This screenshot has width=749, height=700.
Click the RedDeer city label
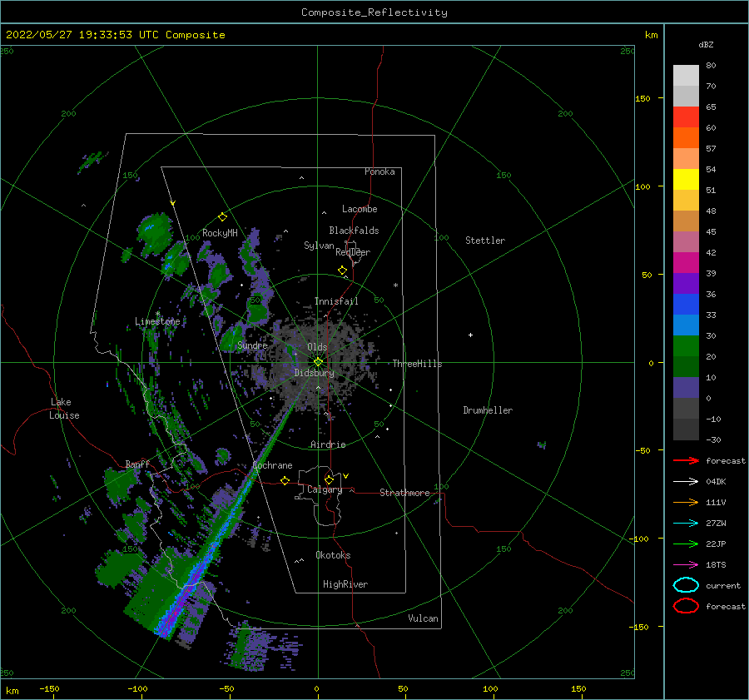point(353,252)
